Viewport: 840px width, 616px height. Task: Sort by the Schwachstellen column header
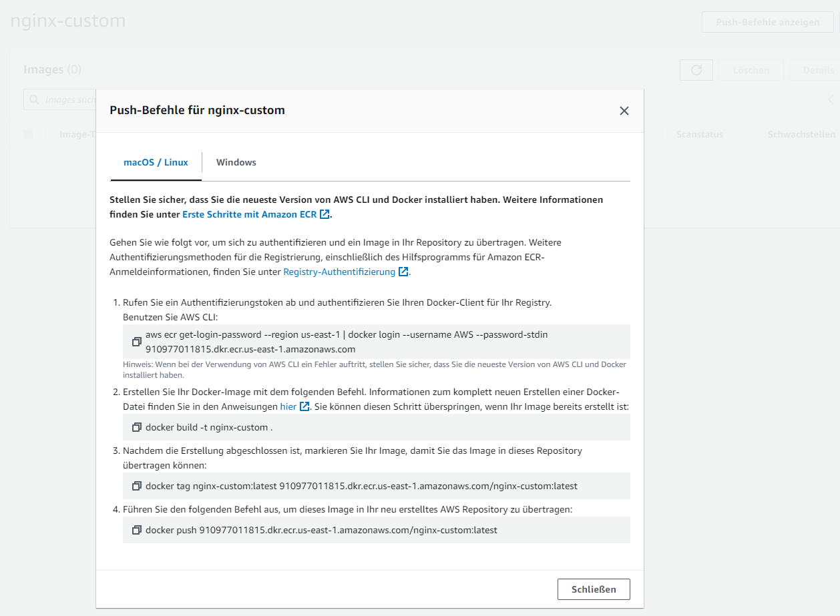pos(801,134)
